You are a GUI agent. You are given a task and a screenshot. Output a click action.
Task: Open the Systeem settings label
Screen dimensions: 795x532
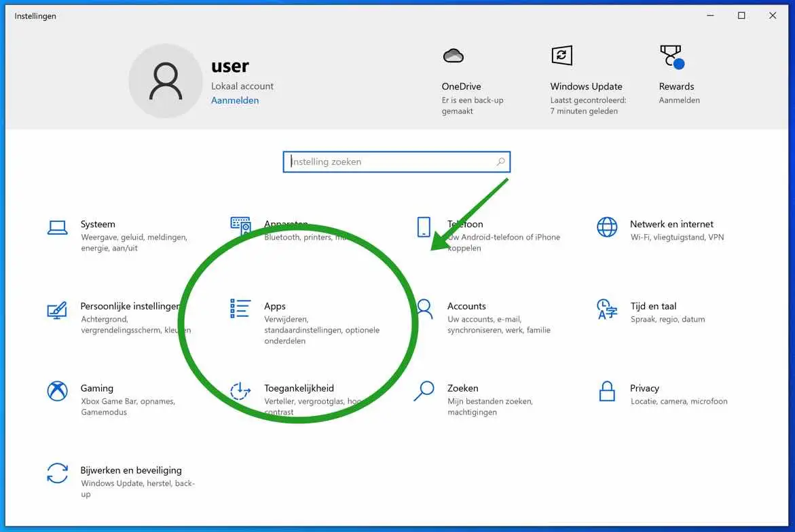[x=98, y=224]
